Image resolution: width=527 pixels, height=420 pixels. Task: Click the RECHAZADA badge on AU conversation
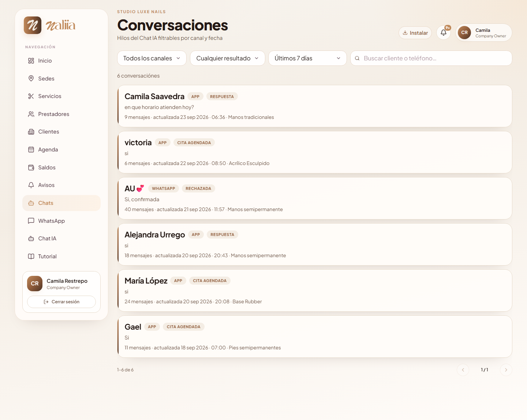click(x=198, y=188)
